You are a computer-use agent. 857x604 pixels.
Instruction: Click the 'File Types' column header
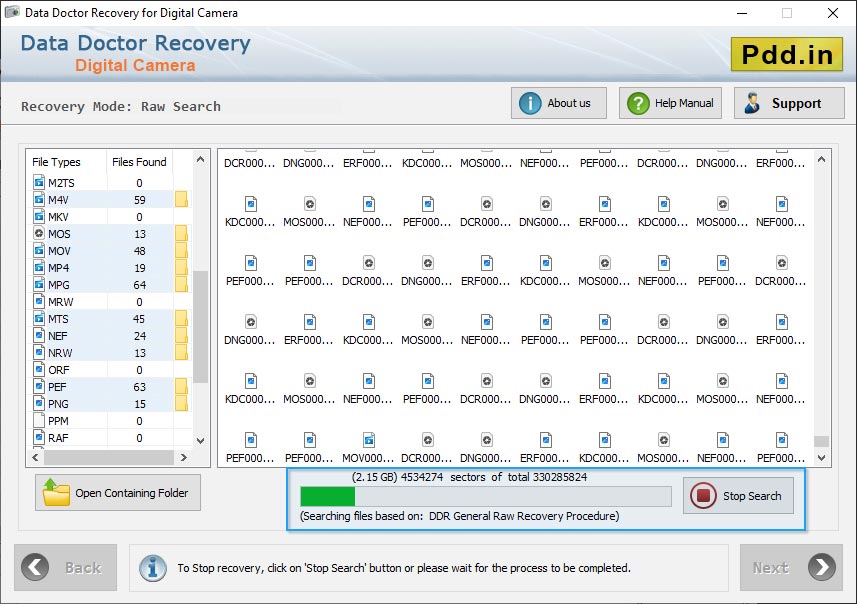point(56,162)
